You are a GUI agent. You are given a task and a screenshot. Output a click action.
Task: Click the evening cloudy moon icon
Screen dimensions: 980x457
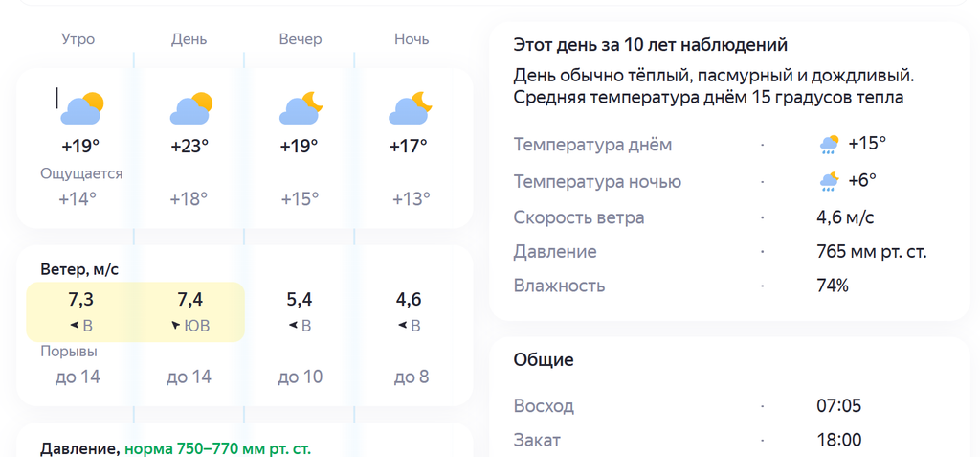click(x=301, y=108)
